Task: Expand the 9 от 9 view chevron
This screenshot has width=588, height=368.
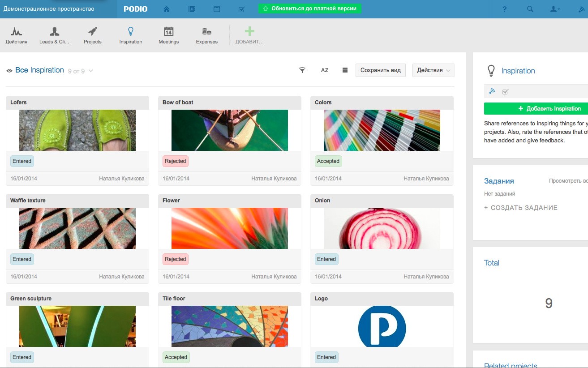Action: click(91, 71)
